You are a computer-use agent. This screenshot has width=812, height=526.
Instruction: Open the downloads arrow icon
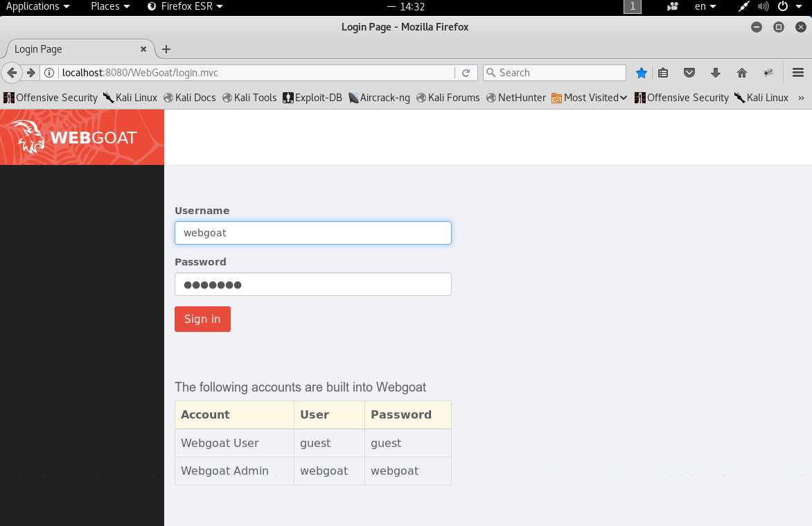coord(715,73)
